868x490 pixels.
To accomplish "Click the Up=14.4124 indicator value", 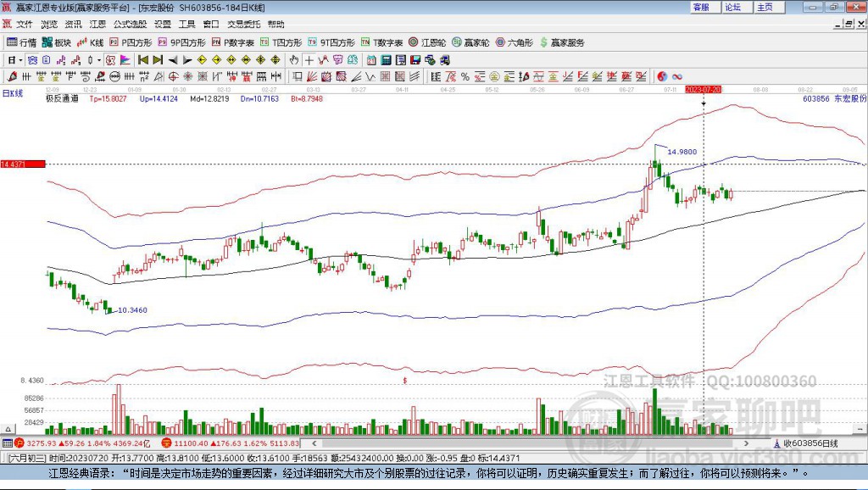I will point(159,98).
